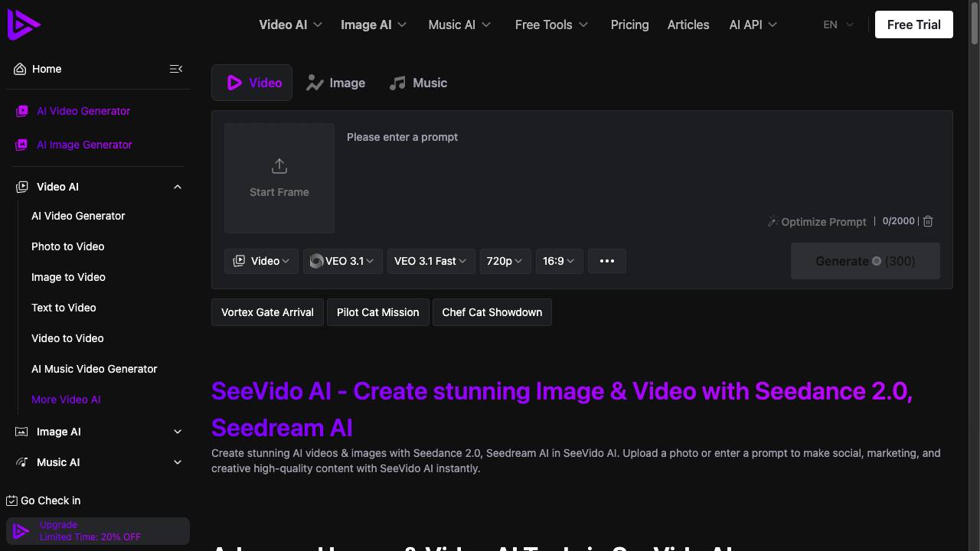Screen dimensions: 980x551
Task: Open the VEO 3.1 Fast variant dropdown
Action: click(x=431, y=261)
